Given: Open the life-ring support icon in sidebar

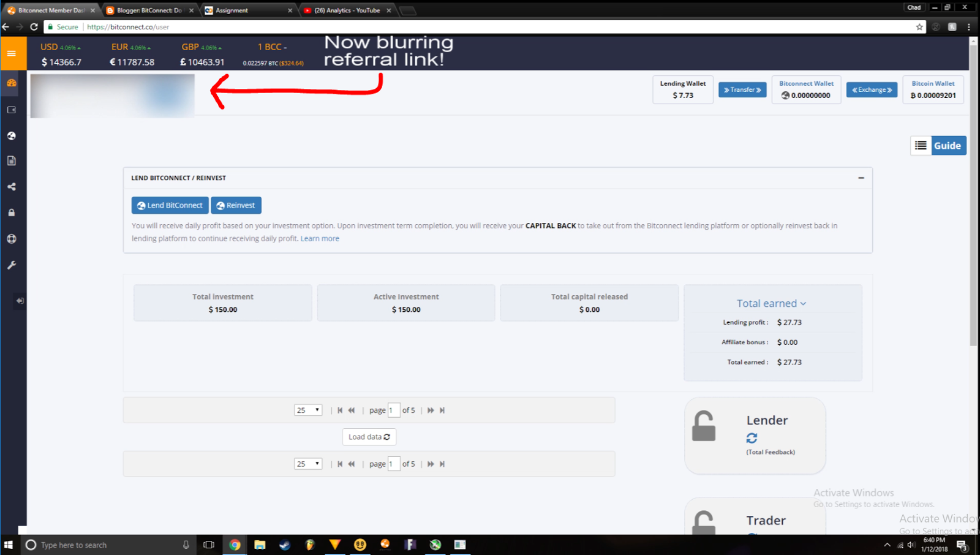Looking at the screenshot, I should pos(12,239).
